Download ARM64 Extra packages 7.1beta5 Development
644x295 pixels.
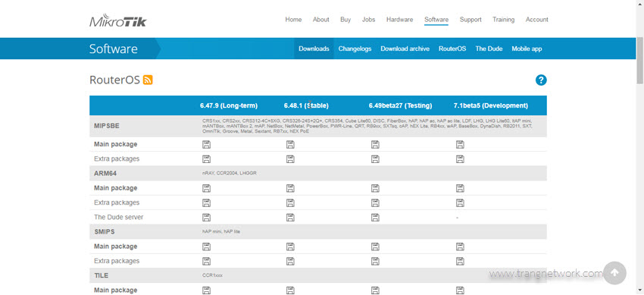460,202
